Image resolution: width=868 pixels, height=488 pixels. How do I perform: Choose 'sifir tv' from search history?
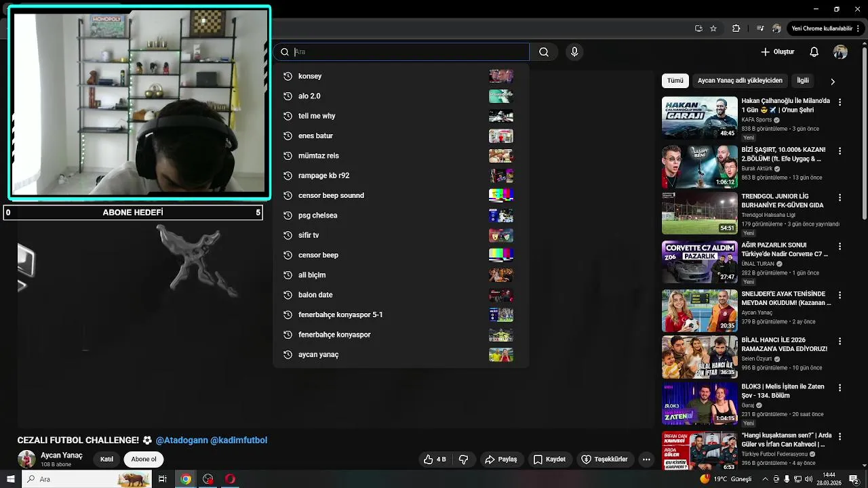pos(401,235)
